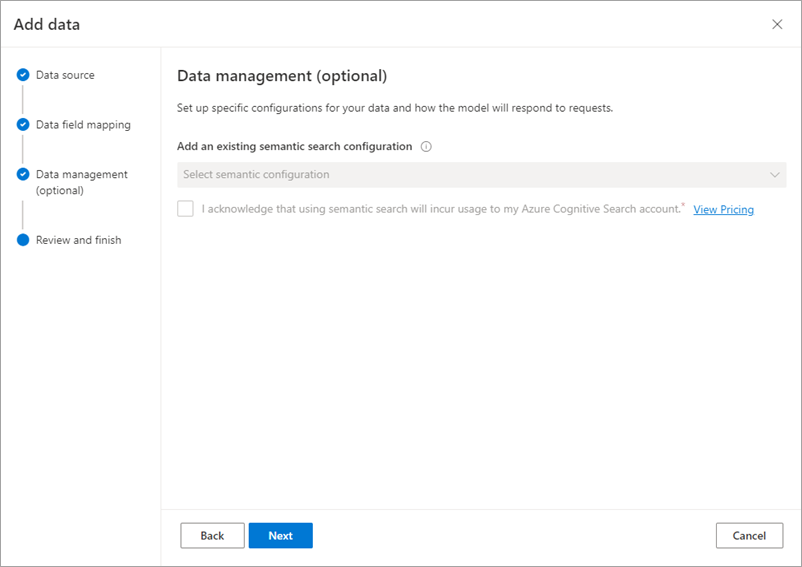Click the Data field mapping checkmark icon
Image resolution: width=802 pixels, height=567 pixels.
[x=23, y=125]
